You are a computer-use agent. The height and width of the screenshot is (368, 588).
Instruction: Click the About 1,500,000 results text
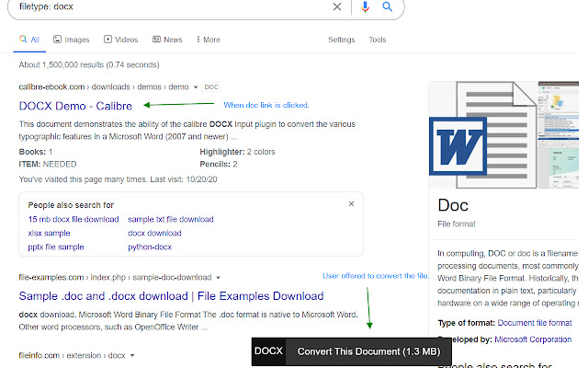tap(89, 65)
